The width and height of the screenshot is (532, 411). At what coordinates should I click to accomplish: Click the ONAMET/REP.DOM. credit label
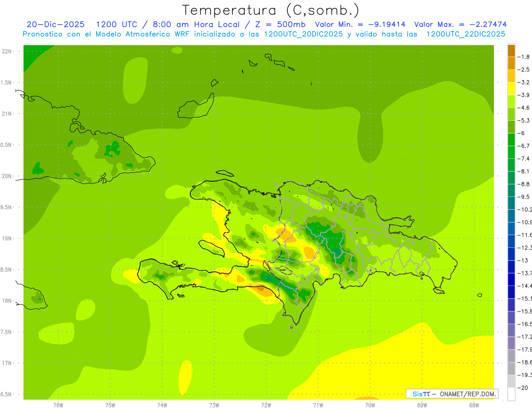[468, 394]
